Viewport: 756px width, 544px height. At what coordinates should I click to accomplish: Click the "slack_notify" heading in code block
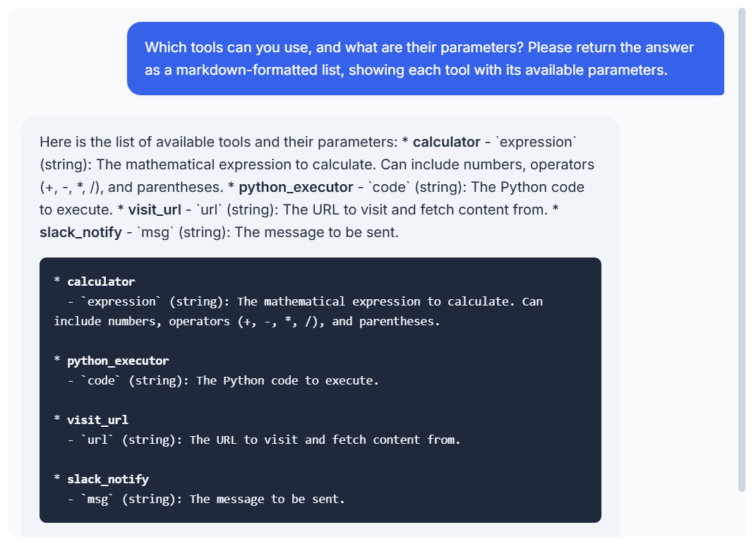pos(108,479)
